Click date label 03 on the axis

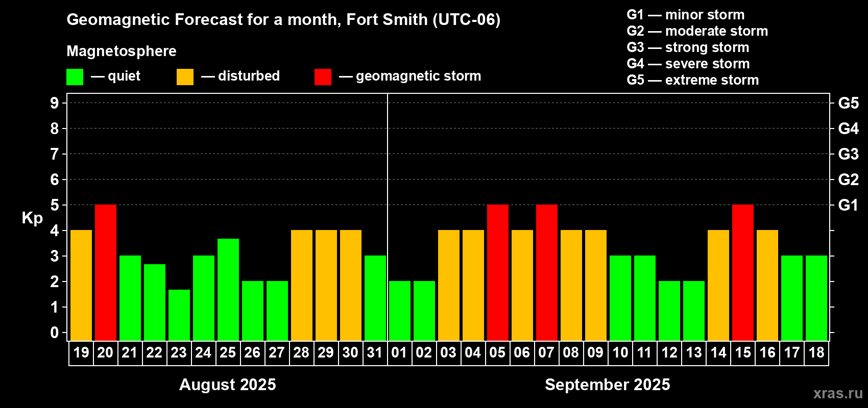click(x=448, y=353)
